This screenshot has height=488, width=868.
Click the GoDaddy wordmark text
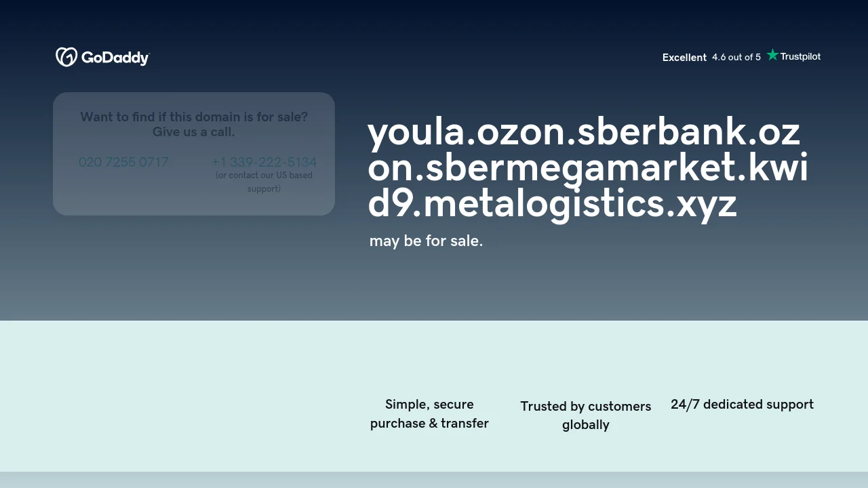point(115,58)
